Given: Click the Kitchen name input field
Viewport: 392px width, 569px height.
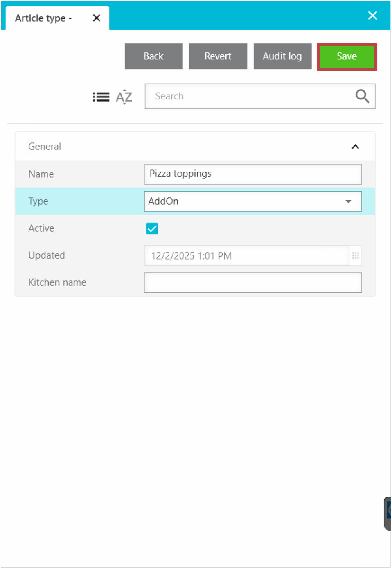Looking at the screenshot, I should tap(252, 282).
